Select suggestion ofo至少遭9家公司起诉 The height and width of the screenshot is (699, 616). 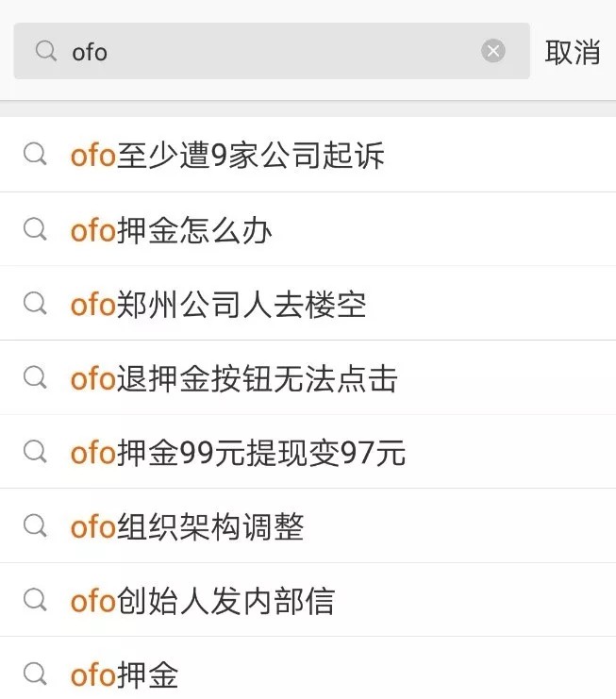(227, 155)
